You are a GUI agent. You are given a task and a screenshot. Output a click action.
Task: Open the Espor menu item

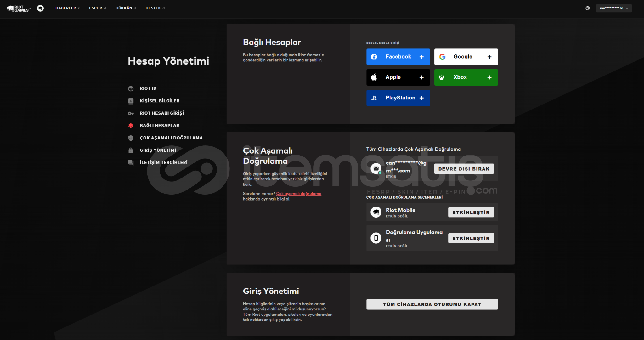coord(97,8)
